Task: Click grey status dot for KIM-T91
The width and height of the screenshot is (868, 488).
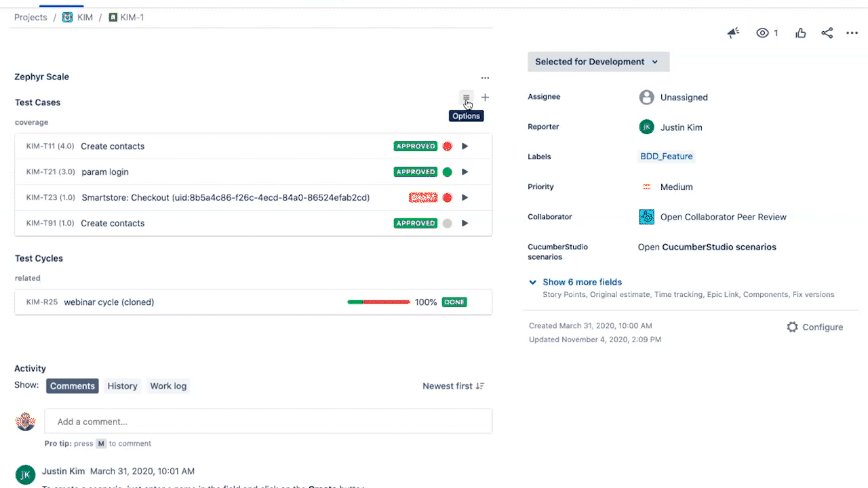Action: (x=447, y=223)
